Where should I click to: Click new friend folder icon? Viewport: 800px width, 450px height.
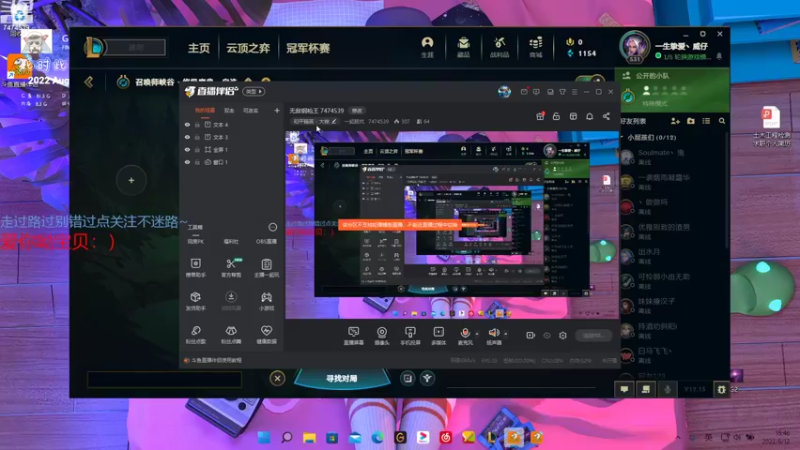click(x=690, y=121)
